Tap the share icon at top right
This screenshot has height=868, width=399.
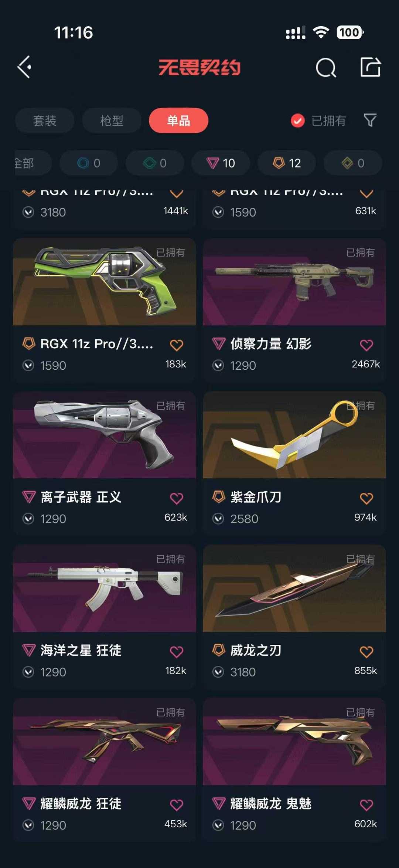[x=371, y=67]
